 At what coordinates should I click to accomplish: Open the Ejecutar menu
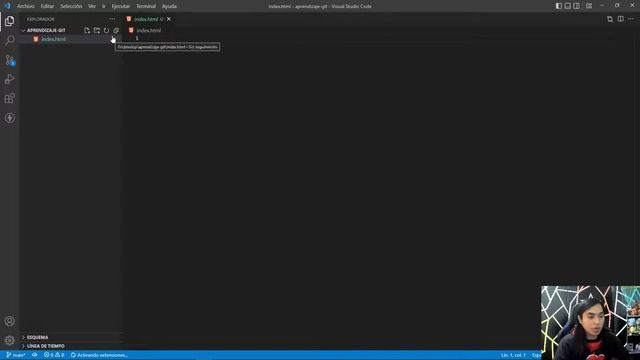click(x=121, y=6)
